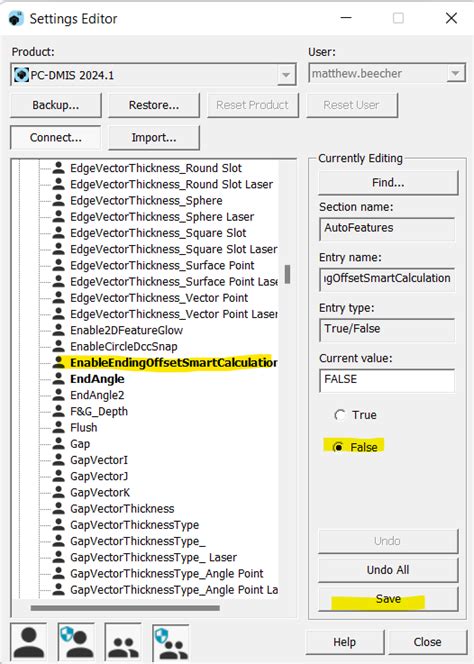Click the Close button at the bottom

click(427, 642)
